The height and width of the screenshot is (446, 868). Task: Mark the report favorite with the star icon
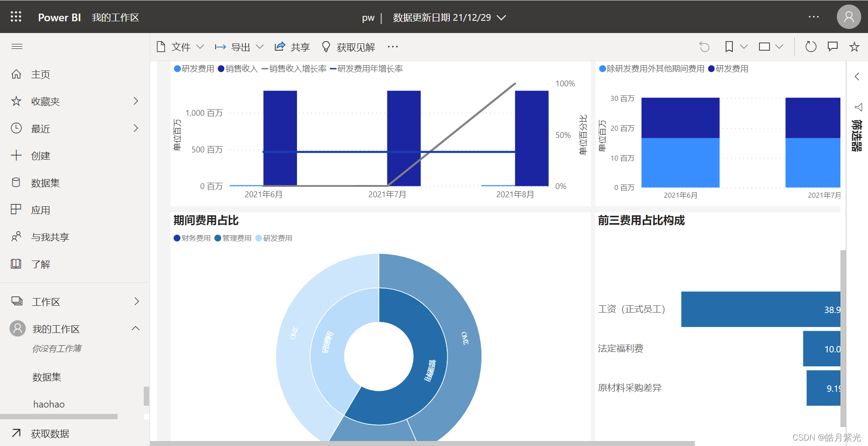click(854, 46)
